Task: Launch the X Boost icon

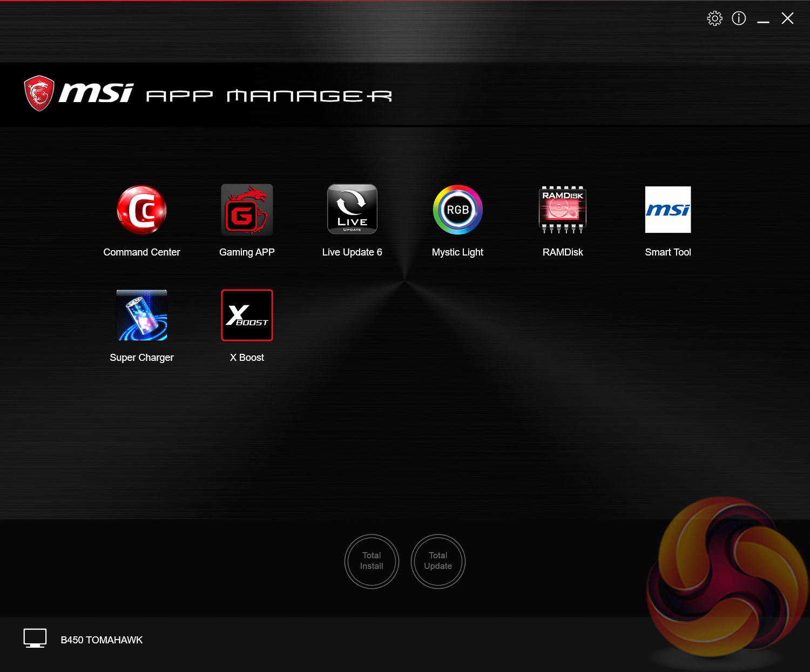Action: [247, 315]
